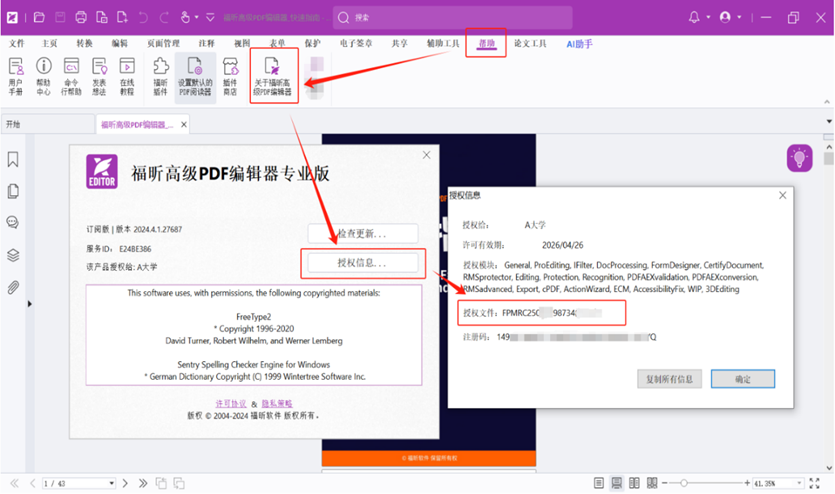The height and width of the screenshot is (494, 835).
Task: Click Post Ideas (发表想法) icon
Action: click(x=99, y=76)
